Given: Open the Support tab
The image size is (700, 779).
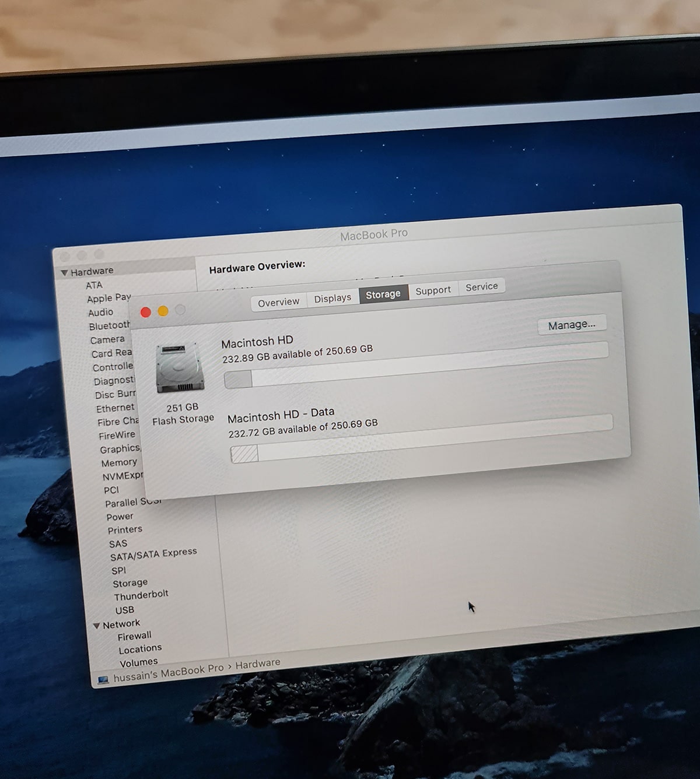Looking at the screenshot, I should tap(433, 290).
